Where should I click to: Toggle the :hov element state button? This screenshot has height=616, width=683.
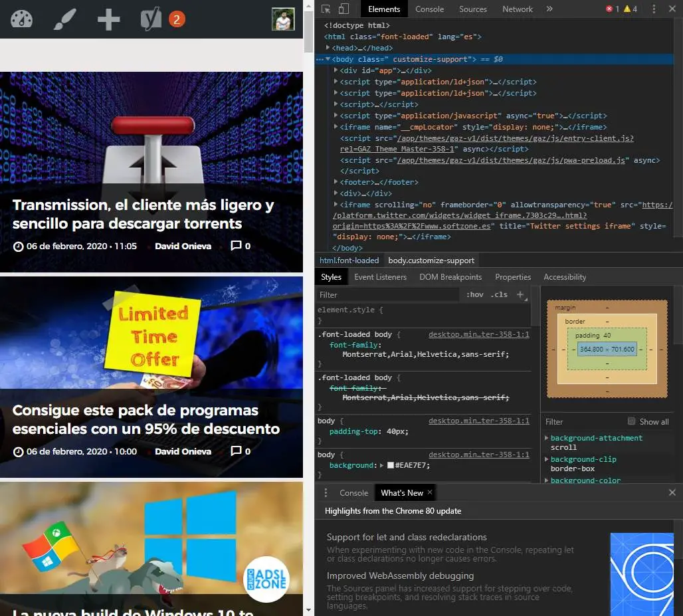click(x=475, y=295)
